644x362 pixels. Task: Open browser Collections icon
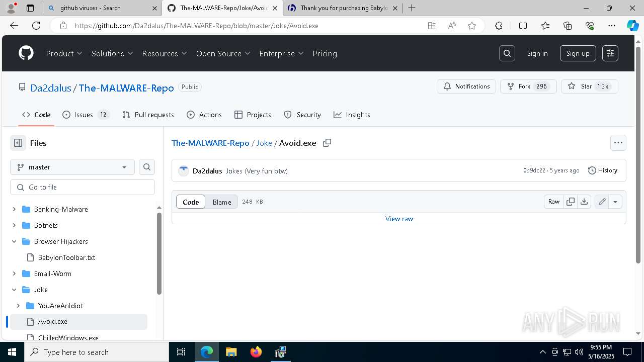click(568, 26)
